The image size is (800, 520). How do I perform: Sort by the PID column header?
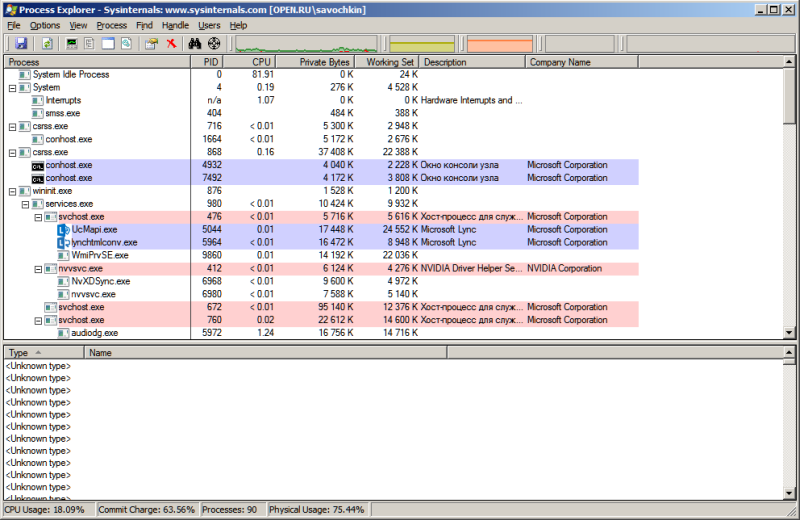coord(207,62)
